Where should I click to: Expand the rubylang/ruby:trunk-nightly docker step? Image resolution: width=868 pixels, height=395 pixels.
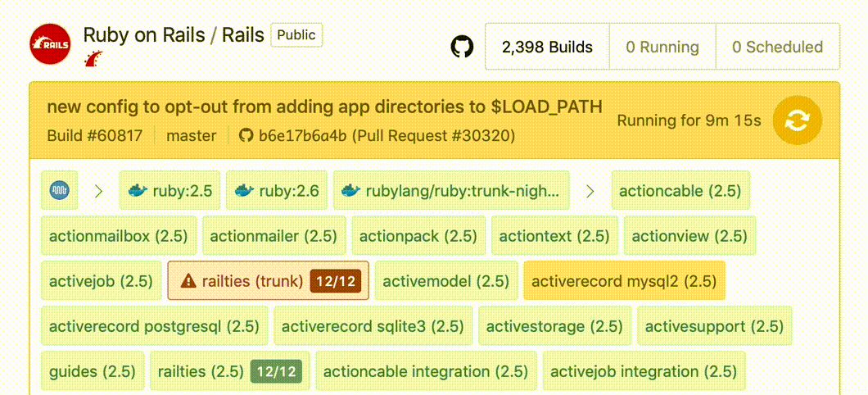pos(451,191)
